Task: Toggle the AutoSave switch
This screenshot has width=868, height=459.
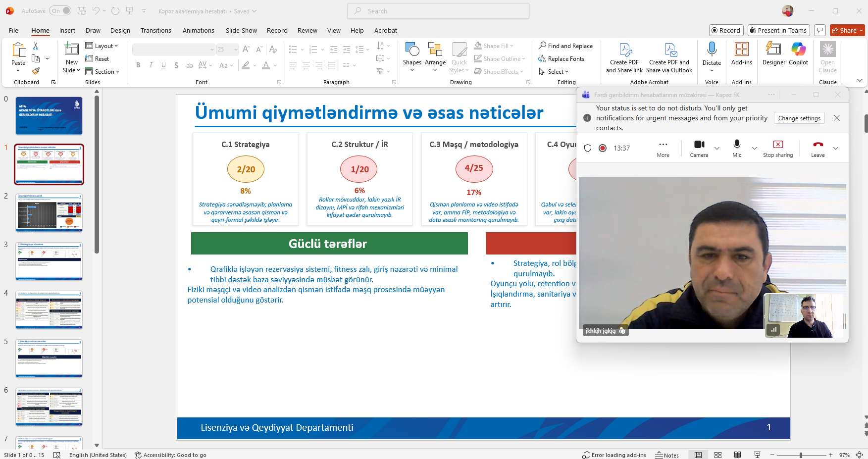Action: pos(60,11)
